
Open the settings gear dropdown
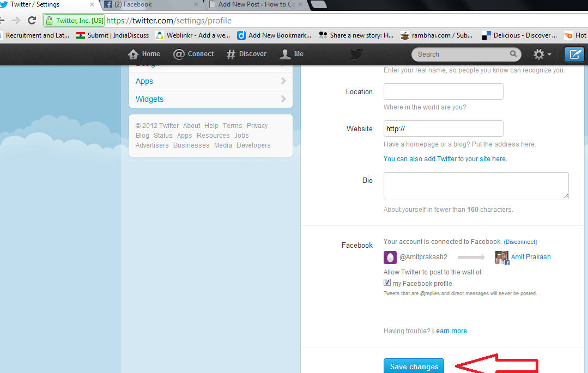(542, 54)
